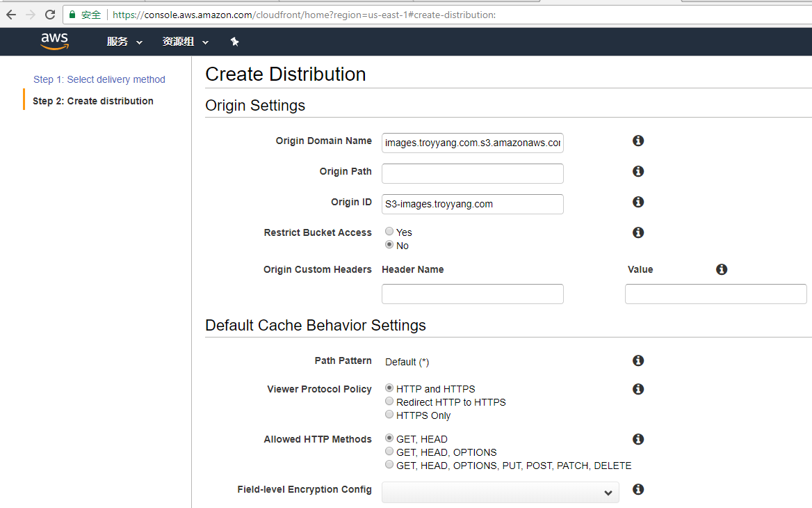Open Field-level Encryption Config dropdown
Image resolution: width=812 pixels, height=508 pixels.
[500, 493]
